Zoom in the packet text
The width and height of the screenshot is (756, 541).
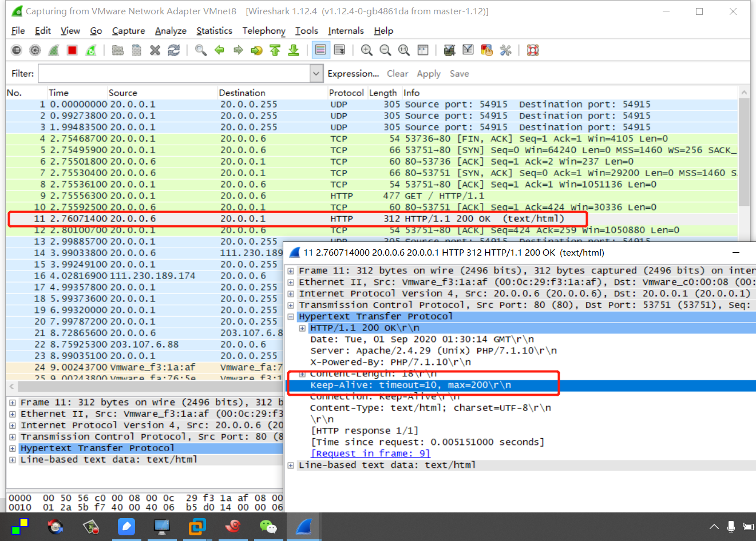pos(367,50)
